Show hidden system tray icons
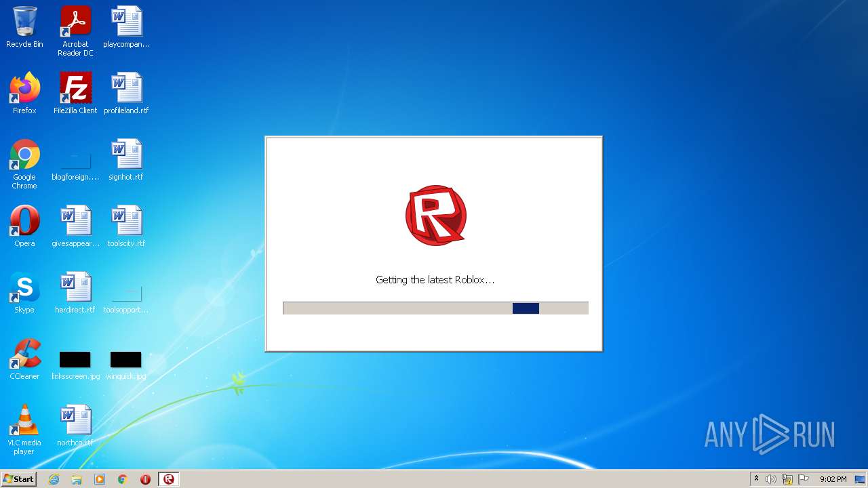The width and height of the screenshot is (868, 488). click(756, 479)
